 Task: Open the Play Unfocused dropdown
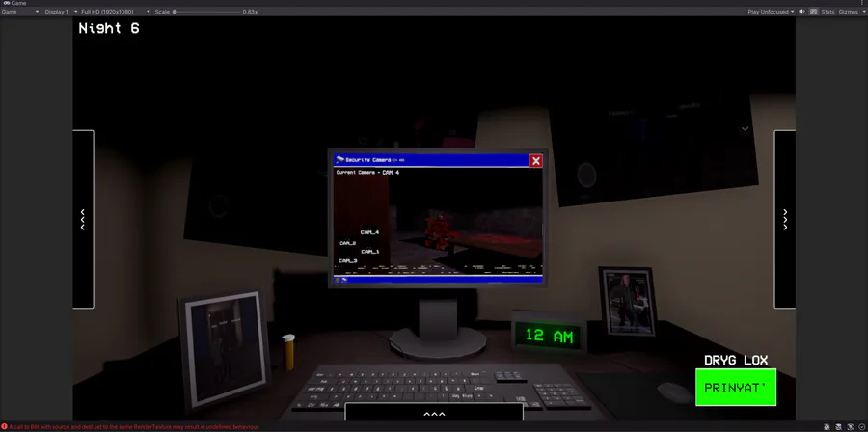771,12
